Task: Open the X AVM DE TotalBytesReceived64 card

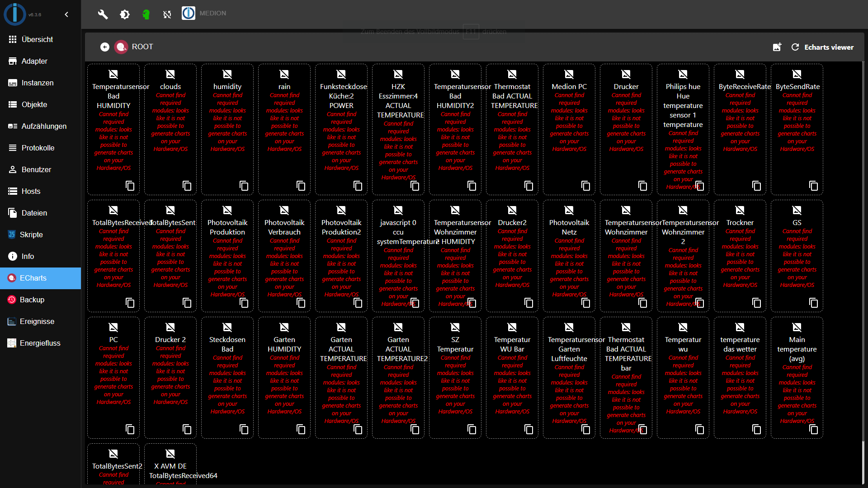Action: click(x=170, y=464)
